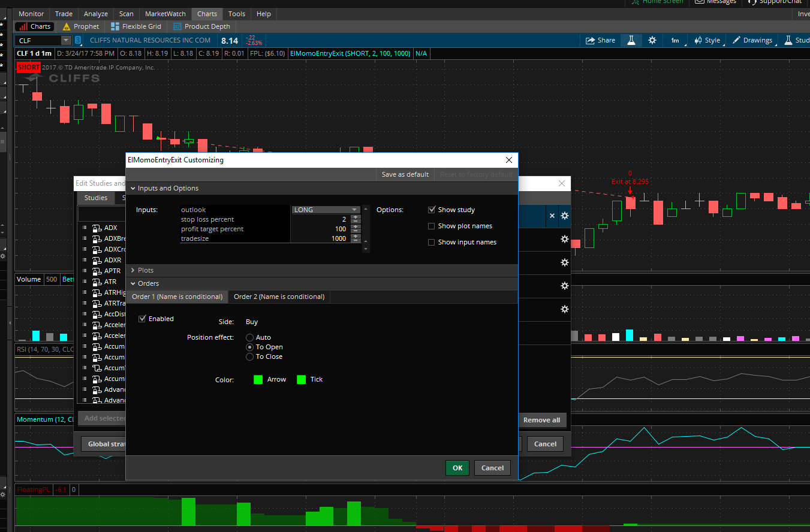Click the SHORT position label on chart
Screen dimensions: 810x532
point(29,67)
